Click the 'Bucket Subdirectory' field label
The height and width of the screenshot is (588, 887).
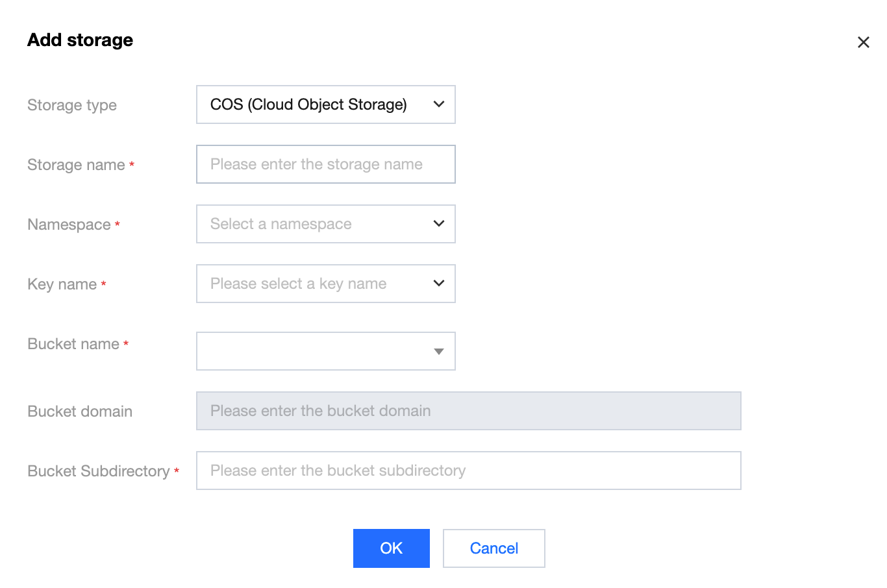pos(98,471)
